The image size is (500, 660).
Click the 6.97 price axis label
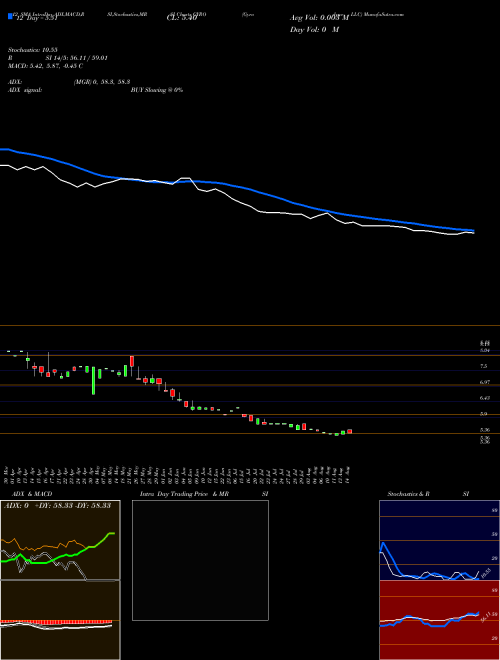[x=485, y=382]
